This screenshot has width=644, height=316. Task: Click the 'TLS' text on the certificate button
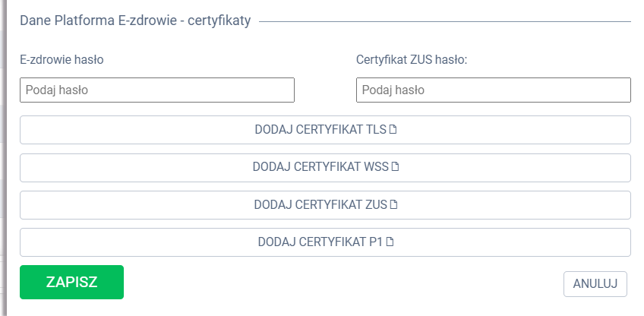click(x=377, y=129)
